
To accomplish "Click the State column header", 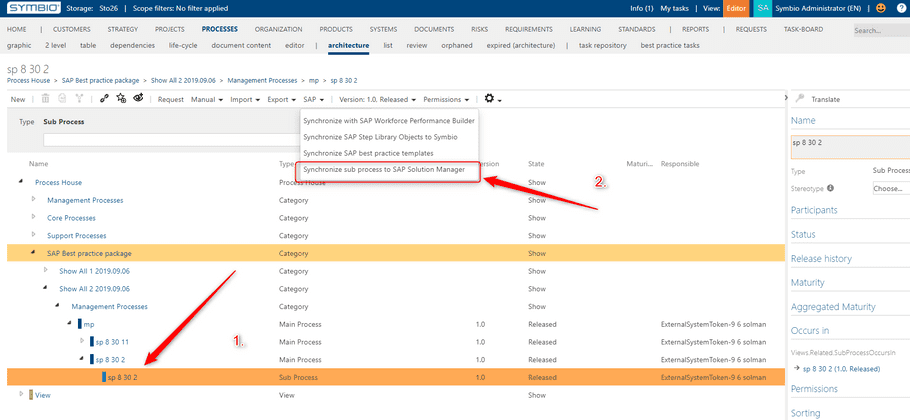I will 536,164.
